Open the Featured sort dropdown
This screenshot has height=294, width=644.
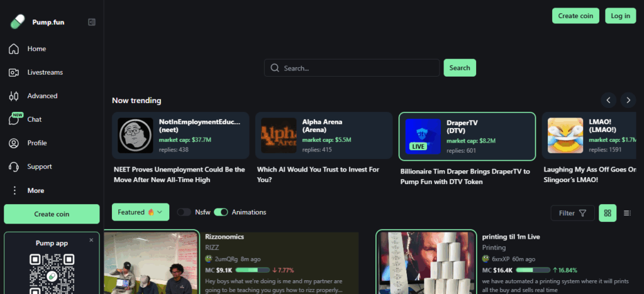(x=140, y=212)
